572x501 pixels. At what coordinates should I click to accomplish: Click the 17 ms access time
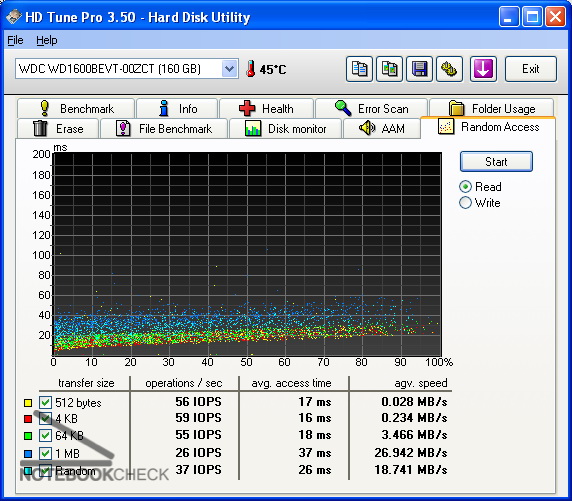pos(315,401)
